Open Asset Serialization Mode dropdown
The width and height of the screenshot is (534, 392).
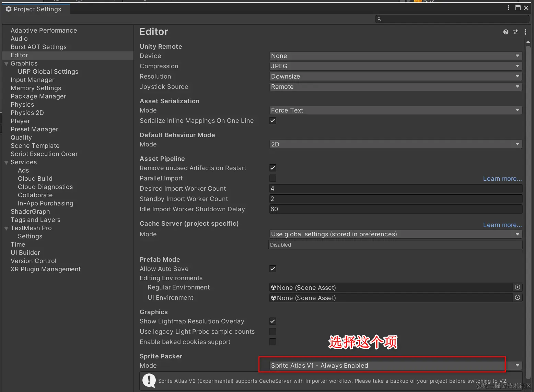click(x=396, y=110)
